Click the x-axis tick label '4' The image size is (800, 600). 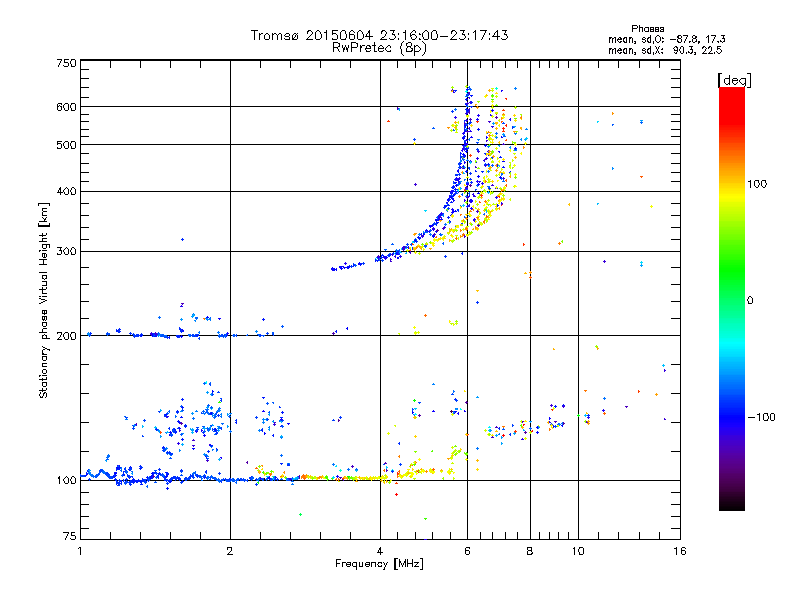point(380,551)
